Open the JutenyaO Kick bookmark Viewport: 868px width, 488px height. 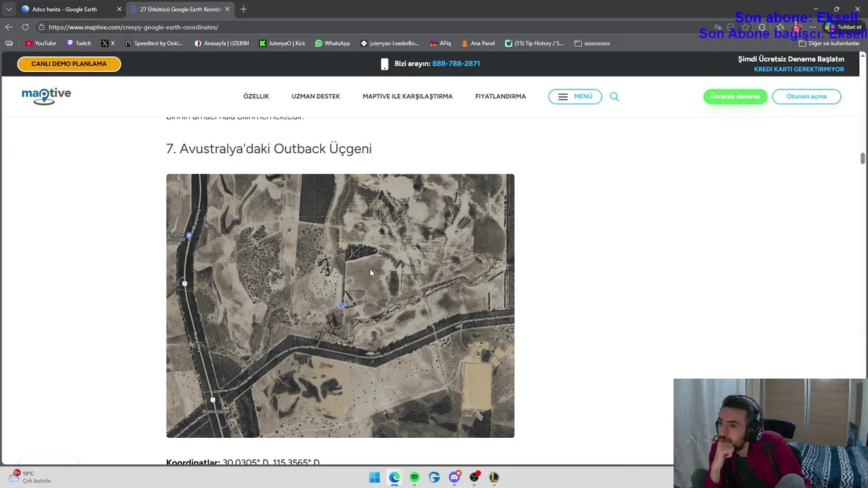[x=282, y=43]
